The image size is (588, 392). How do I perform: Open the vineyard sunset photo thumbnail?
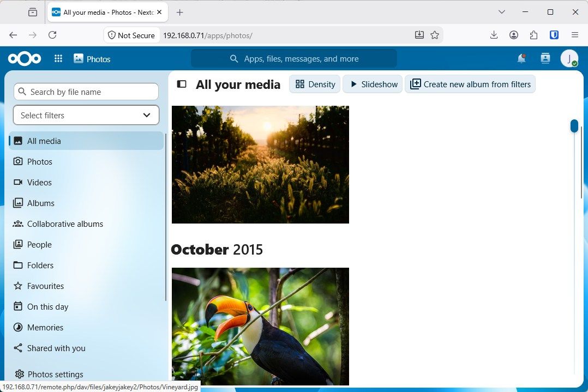pos(260,165)
